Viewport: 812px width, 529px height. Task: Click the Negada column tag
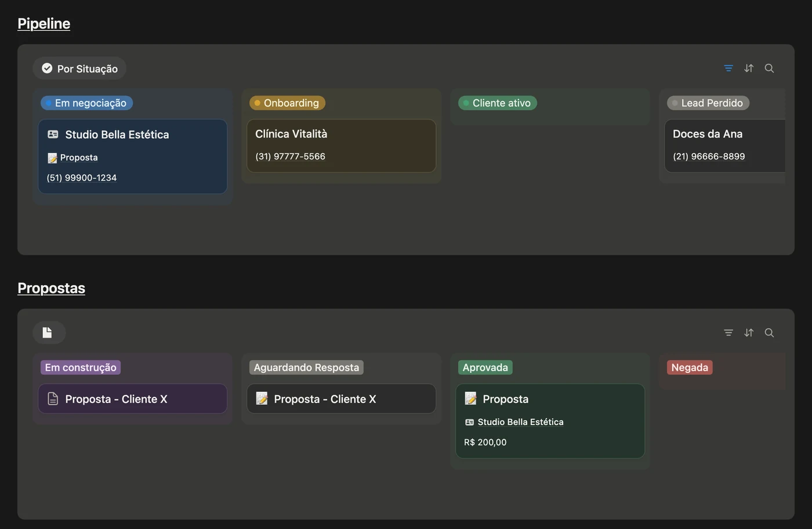point(690,367)
